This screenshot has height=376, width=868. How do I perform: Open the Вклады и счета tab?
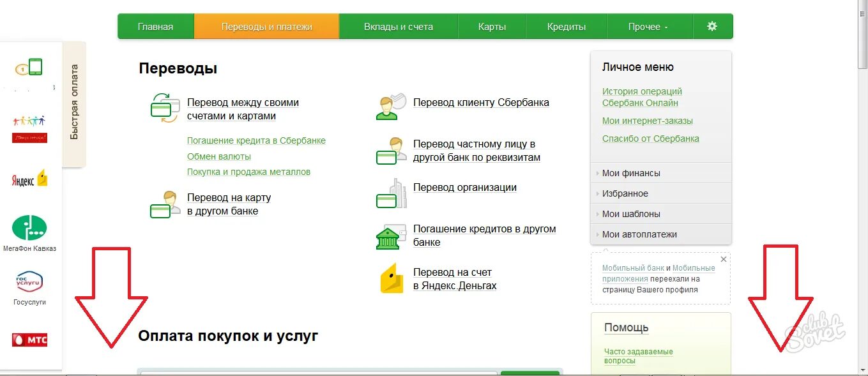click(x=399, y=27)
